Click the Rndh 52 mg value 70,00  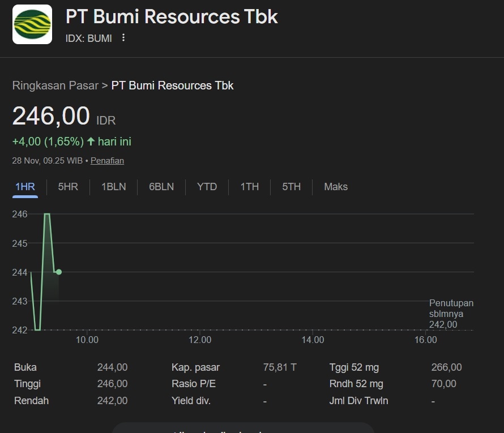443,384
